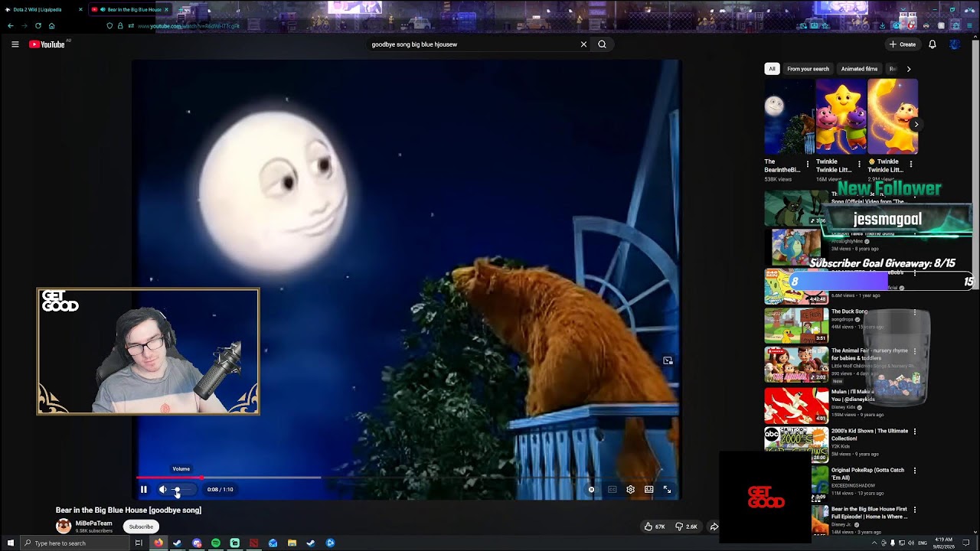Open options for 'The Duck Song' video
The width and height of the screenshot is (980, 551).
(x=914, y=313)
